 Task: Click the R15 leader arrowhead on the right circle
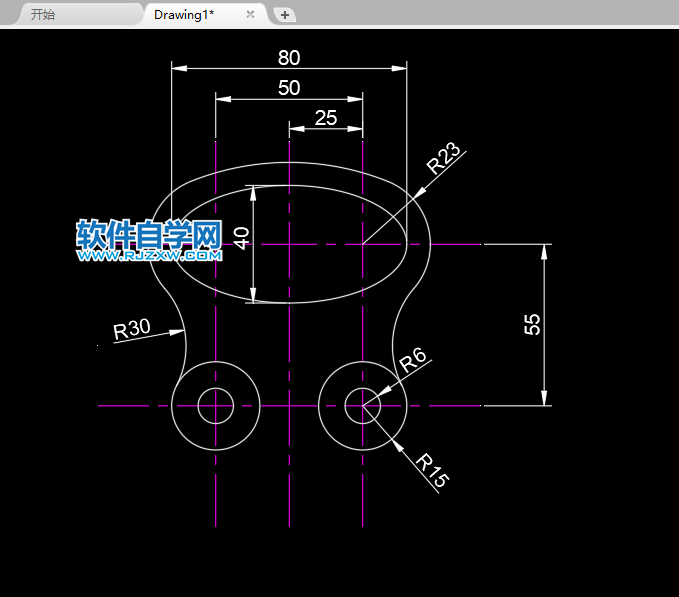point(397,442)
